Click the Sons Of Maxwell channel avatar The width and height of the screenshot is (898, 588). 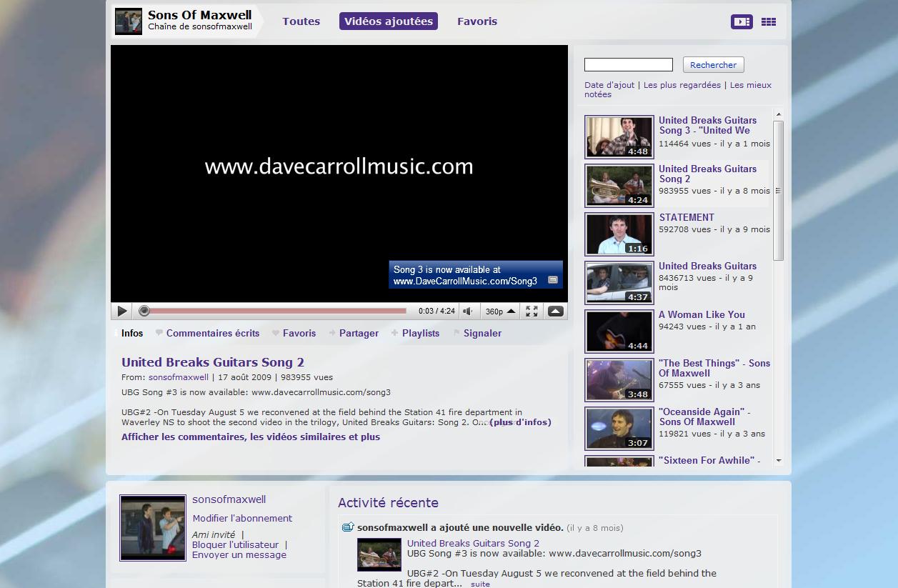[129, 21]
